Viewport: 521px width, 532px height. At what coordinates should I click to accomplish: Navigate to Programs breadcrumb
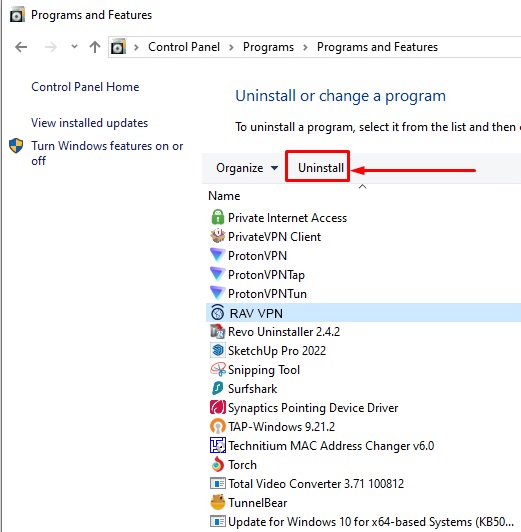268,47
